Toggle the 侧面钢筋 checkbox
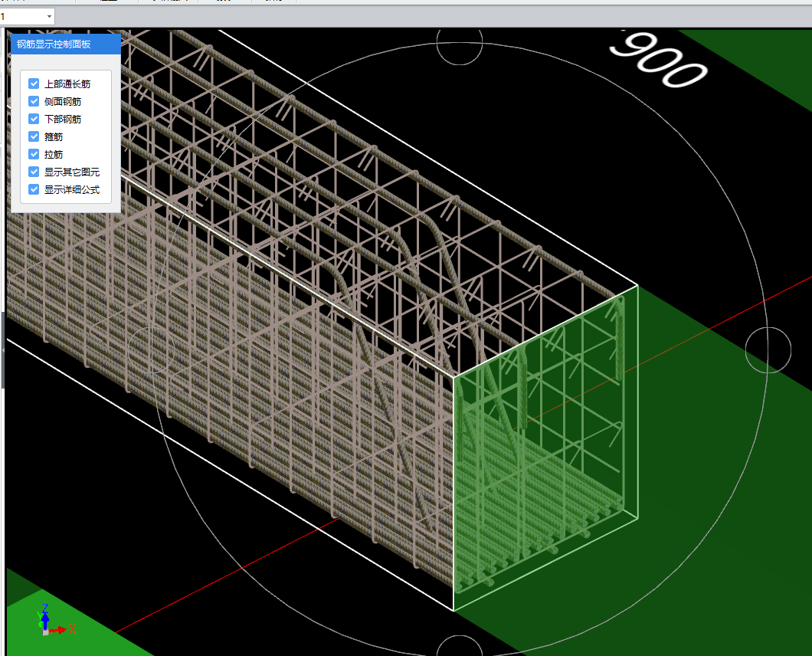The image size is (812, 656). click(x=34, y=101)
